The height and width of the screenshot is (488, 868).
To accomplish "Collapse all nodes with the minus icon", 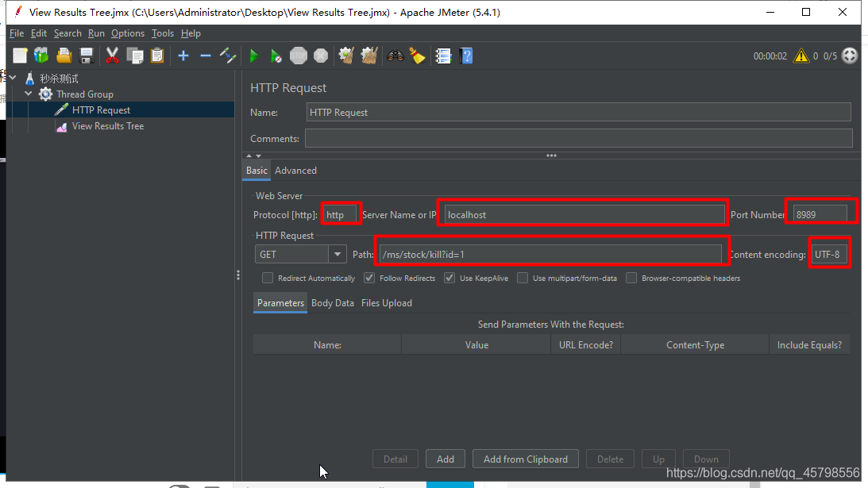I will click(206, 56).
